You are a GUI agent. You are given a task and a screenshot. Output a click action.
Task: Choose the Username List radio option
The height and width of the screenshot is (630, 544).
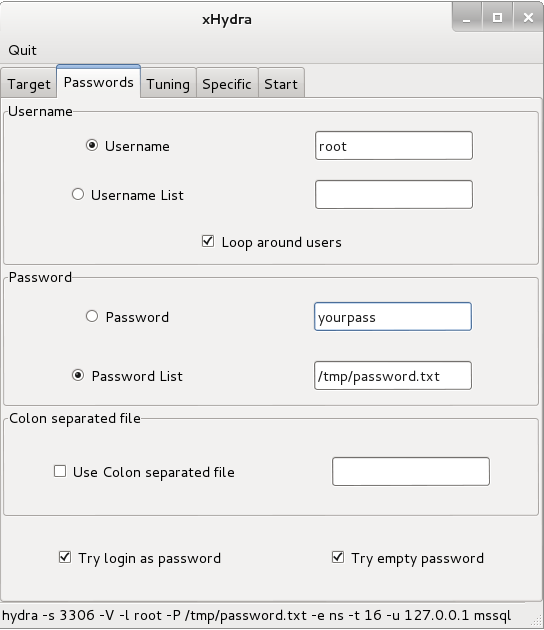[78, 194]
